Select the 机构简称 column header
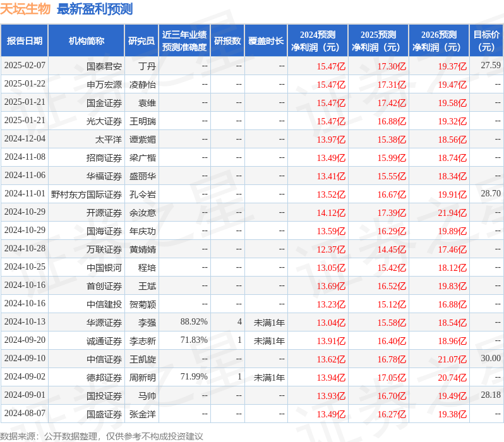Viewport: 504px width, 442px height. click(86, 41)
